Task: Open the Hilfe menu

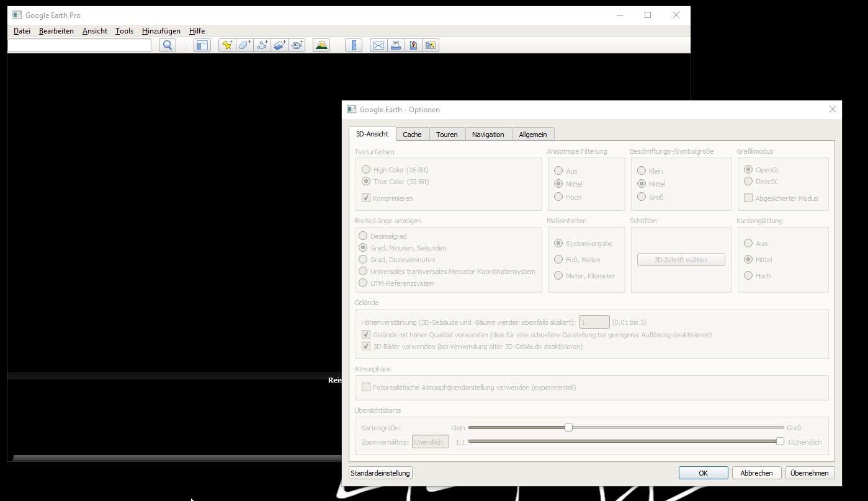Action: [197, 31]
